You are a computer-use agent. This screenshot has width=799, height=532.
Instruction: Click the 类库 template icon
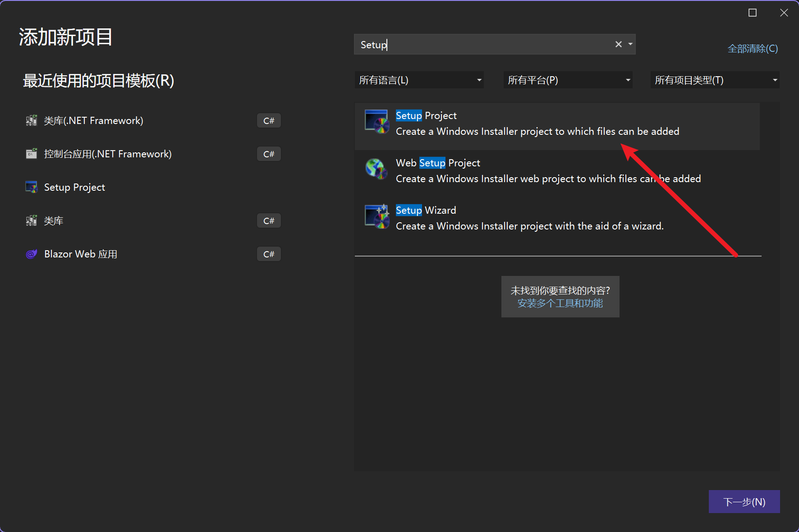point(31,220)
